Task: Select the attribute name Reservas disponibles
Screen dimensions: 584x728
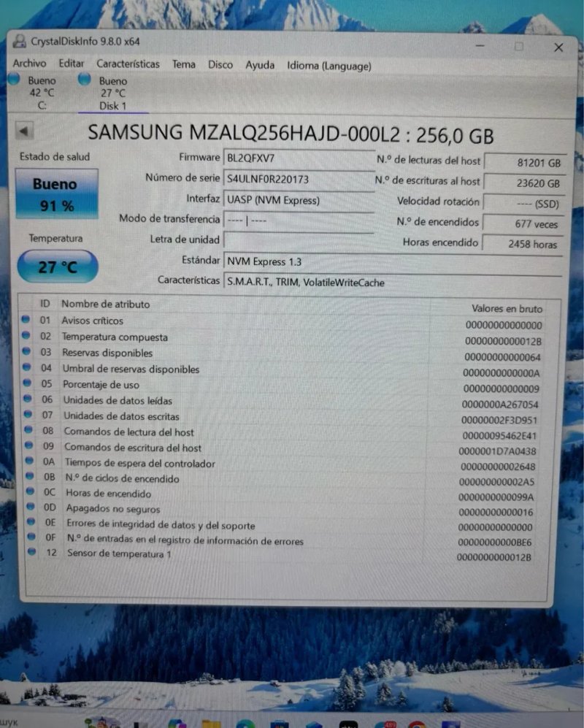Action: click(107, 353)
